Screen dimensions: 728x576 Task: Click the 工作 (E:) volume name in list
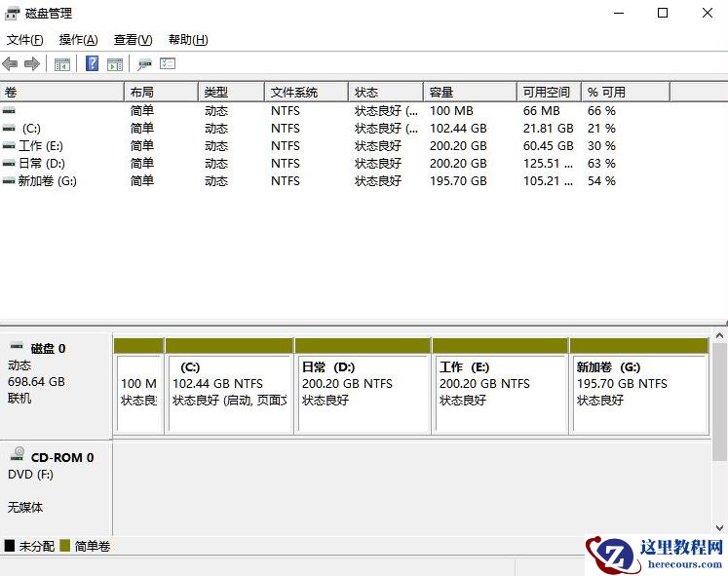coord(41,146)
